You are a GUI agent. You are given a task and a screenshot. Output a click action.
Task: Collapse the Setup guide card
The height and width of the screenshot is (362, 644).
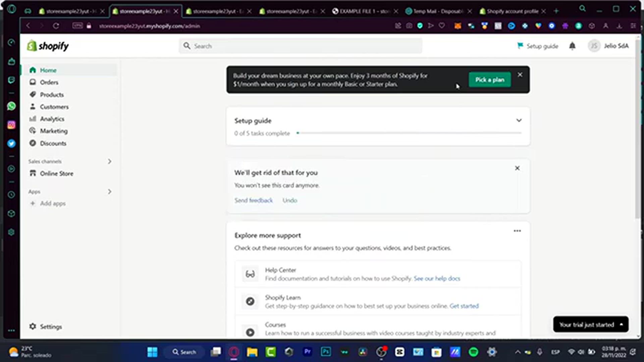tap(519, 120)
